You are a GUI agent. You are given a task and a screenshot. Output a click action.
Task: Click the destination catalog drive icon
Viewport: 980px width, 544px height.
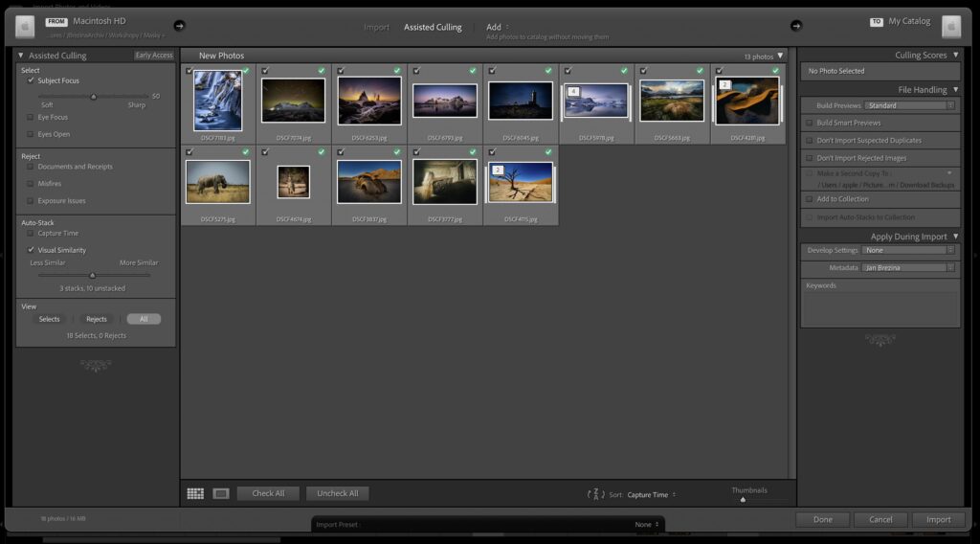point(951,26)
